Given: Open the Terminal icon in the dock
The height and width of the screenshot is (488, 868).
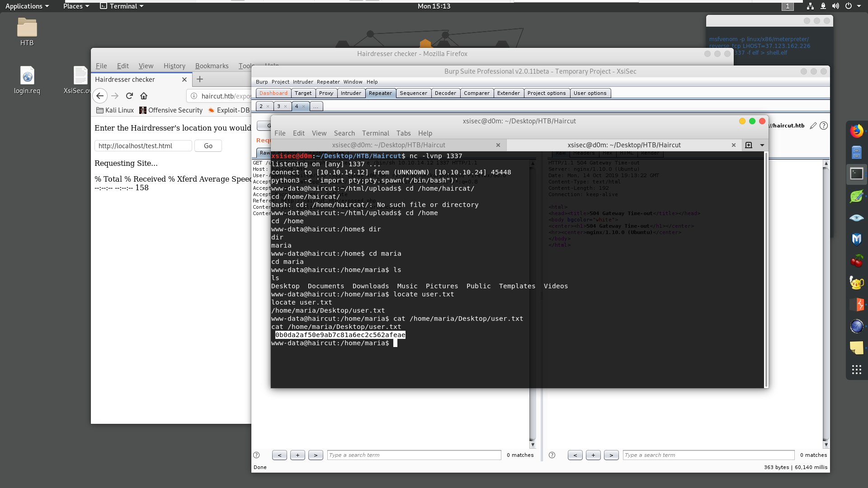Looking at the screenshot, I should (x=856, y=174).
